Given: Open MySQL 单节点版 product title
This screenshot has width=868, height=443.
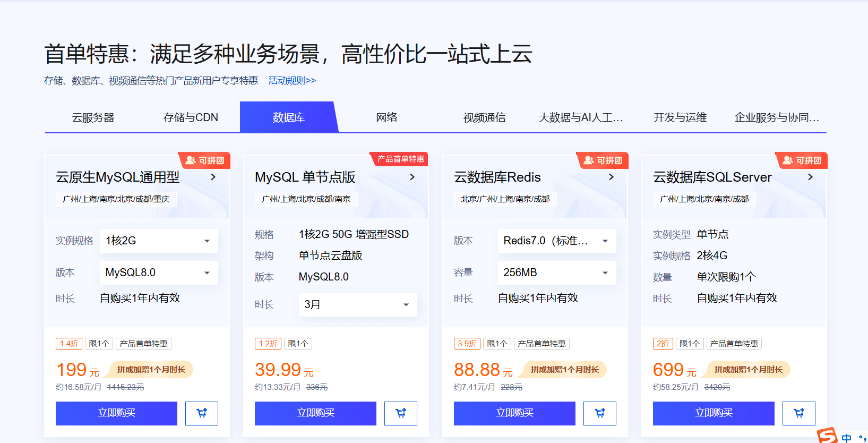Looking at the screenshot, I should tap(305, 177).
